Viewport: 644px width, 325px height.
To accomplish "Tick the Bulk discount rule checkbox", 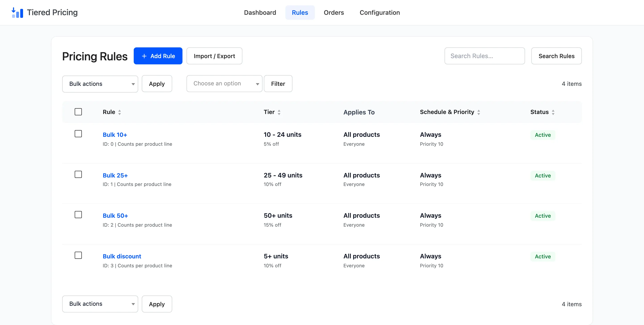I will tap(78, 255).
